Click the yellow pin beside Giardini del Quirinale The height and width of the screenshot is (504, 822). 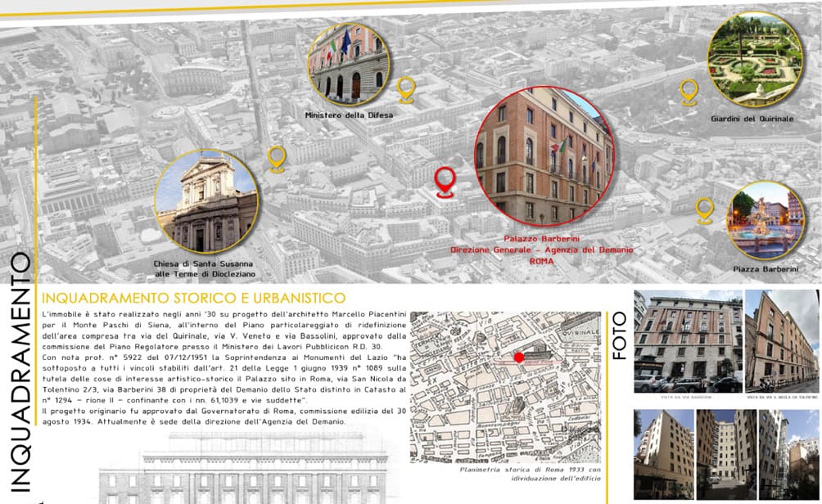(689, 92)
